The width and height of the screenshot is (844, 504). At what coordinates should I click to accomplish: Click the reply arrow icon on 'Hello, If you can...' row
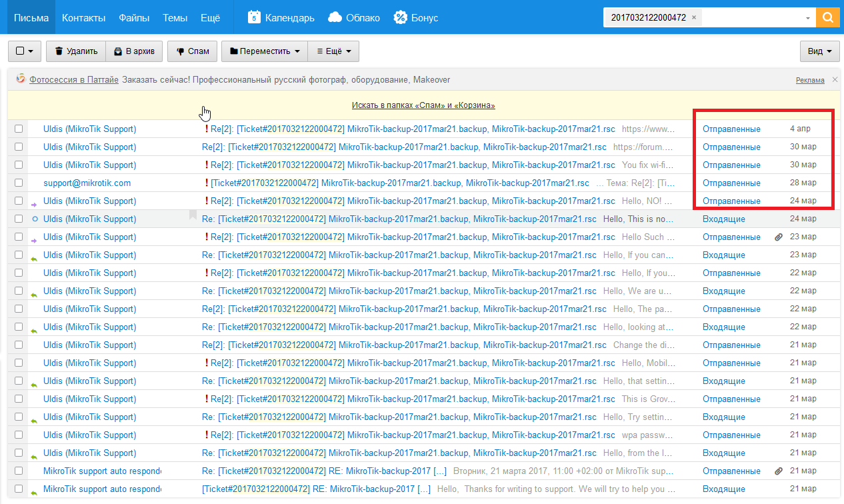point(35,258)
